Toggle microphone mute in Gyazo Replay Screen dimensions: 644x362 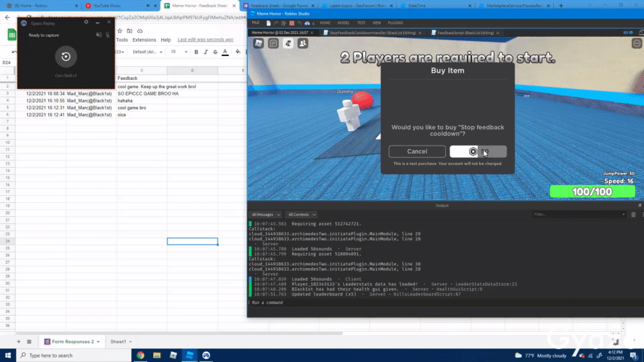(x=108, y=35)
